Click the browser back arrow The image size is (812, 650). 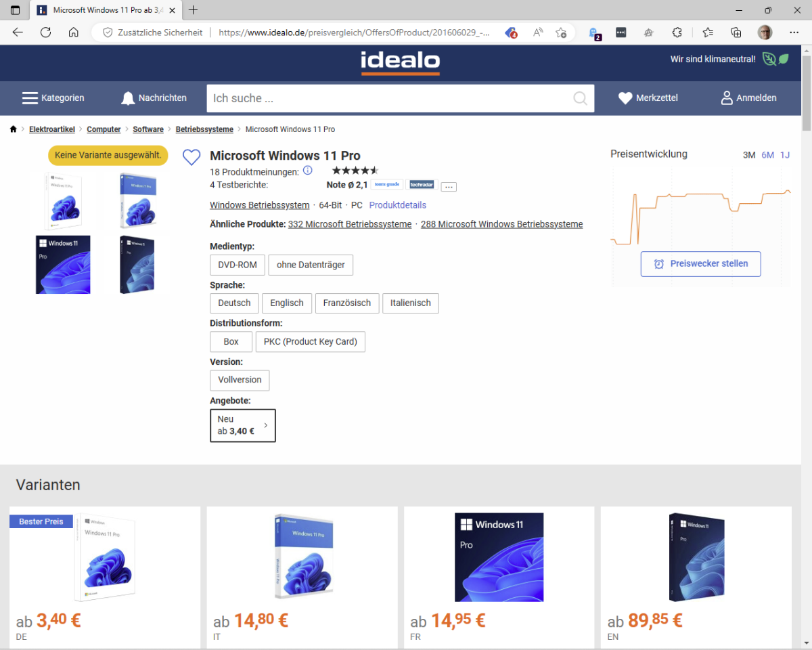[18, 32]
